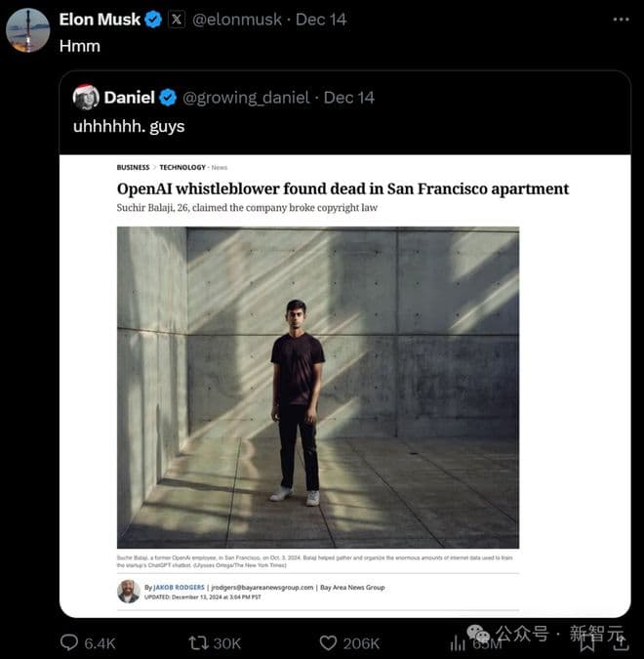Open the photo of the man standing
The height and width of the screenshot is (659, 644).
point(318,388)
